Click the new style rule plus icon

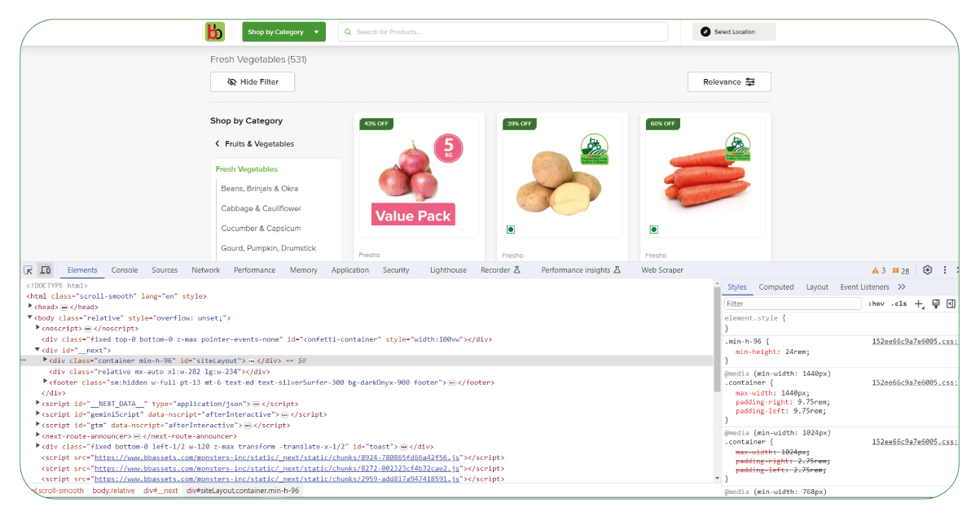coord(919,304)
